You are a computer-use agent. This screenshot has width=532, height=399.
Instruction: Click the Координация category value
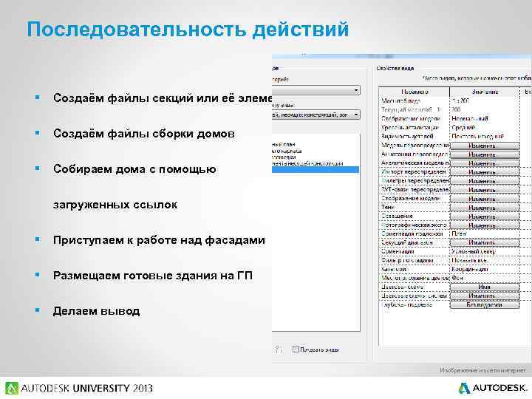(x=470, y=269)
